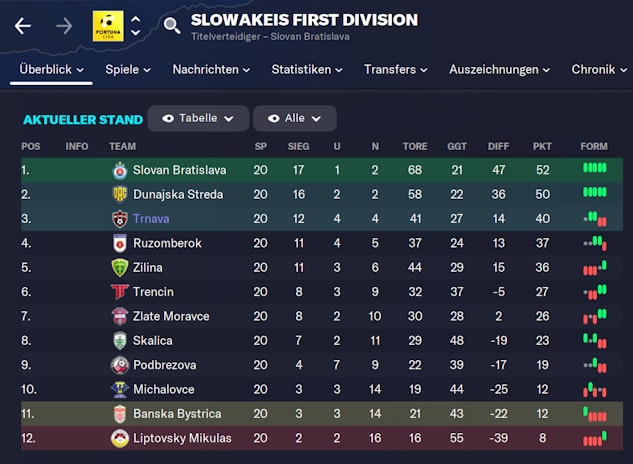Open the Tabelle view dropdown
This screenshot has height=464, width=633.
click(198, 118)
